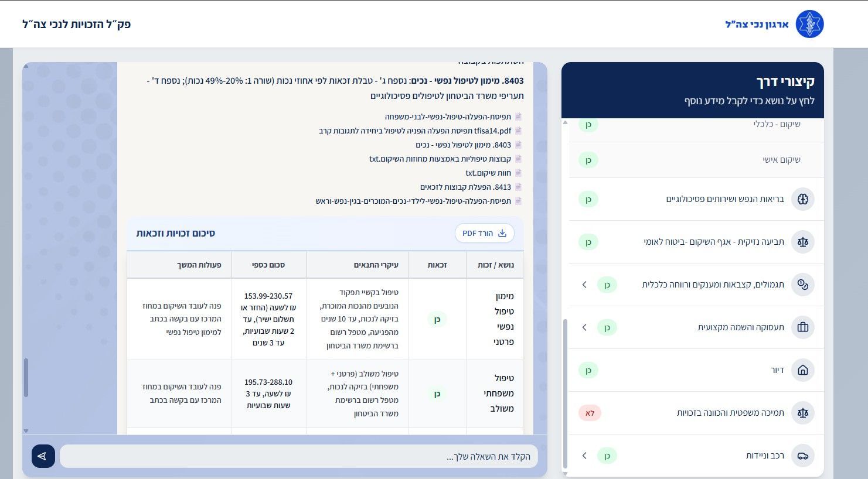This screenshot has width=868, height=479.
Task: Open the תפיסת-הפעלה-טיפול-נפשי-לילדי-נכים source link
Action: click(413, 201)
